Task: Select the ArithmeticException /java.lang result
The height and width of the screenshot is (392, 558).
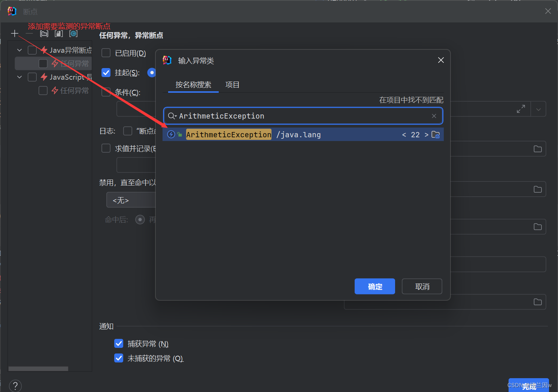Action: 303,135
